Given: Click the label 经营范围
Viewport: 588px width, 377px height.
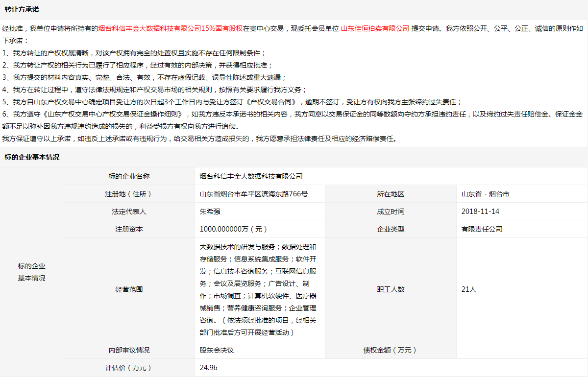Looking at the screenshot, I should (129, 289).
